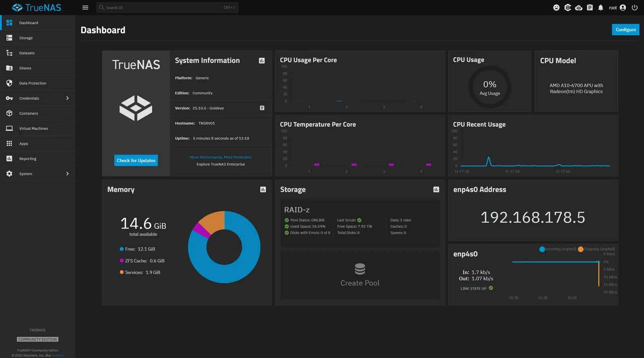Viewport: 644px width, 358px height.
Task: Click Free Space: 7.92 TiB text
Action: tap(355, 226)
